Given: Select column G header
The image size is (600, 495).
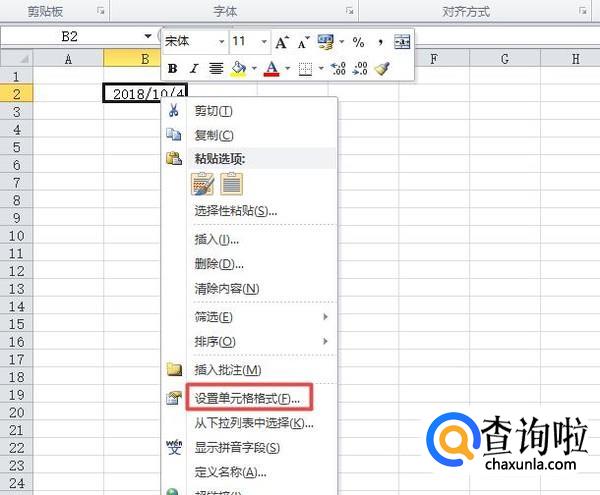Looking at the screenshot, I should point(505,59).
